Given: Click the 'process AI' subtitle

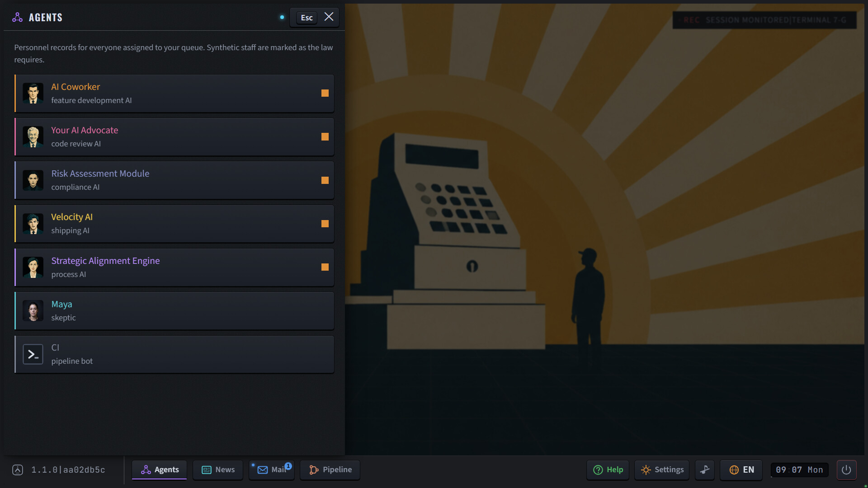Looking at the screenshot, I should (69, 274).
